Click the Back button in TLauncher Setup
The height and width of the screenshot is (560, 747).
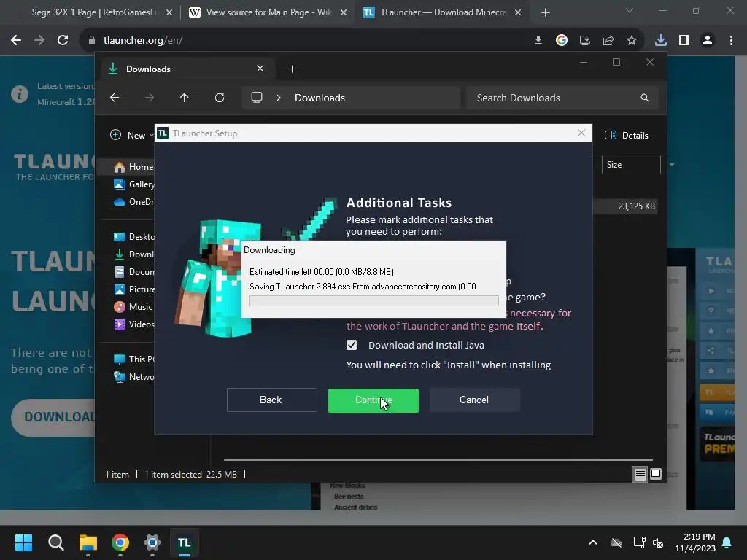coord(271,400)
